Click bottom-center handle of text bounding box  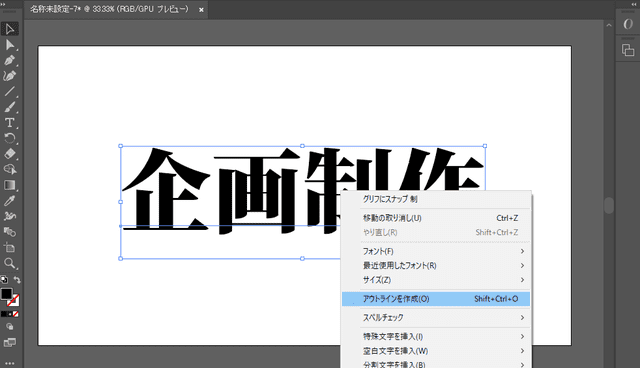click(x=302, y=258)
